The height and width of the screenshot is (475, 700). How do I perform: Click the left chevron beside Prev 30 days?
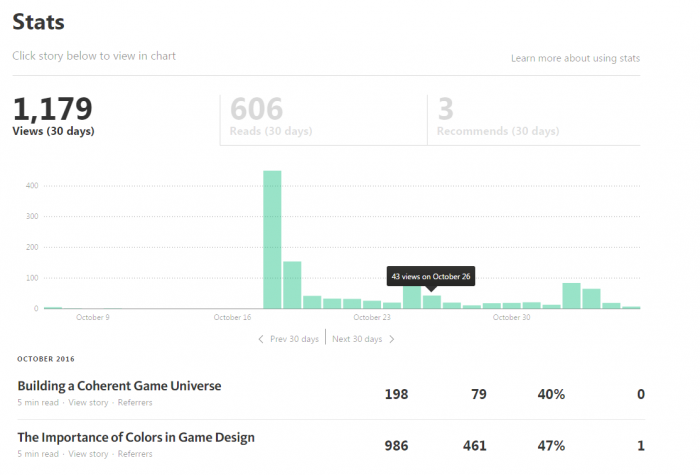261,339
